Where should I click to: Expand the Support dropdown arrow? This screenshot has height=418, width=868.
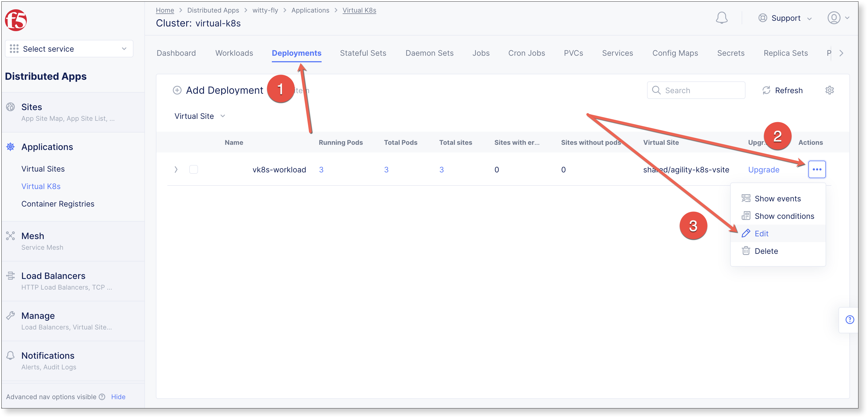[809, 19]
